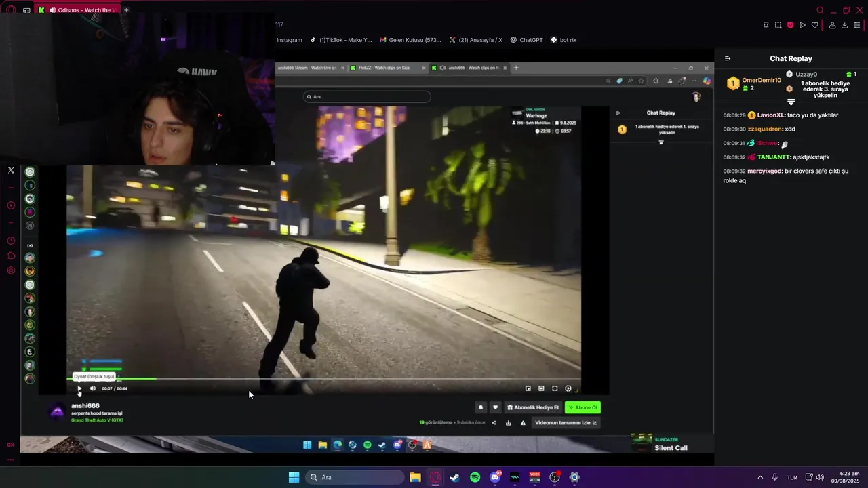This screenshot has width=868, height=488.
Task: Open a new tab in inner browser
Action: pyautogui.click(x=516, y=68)
